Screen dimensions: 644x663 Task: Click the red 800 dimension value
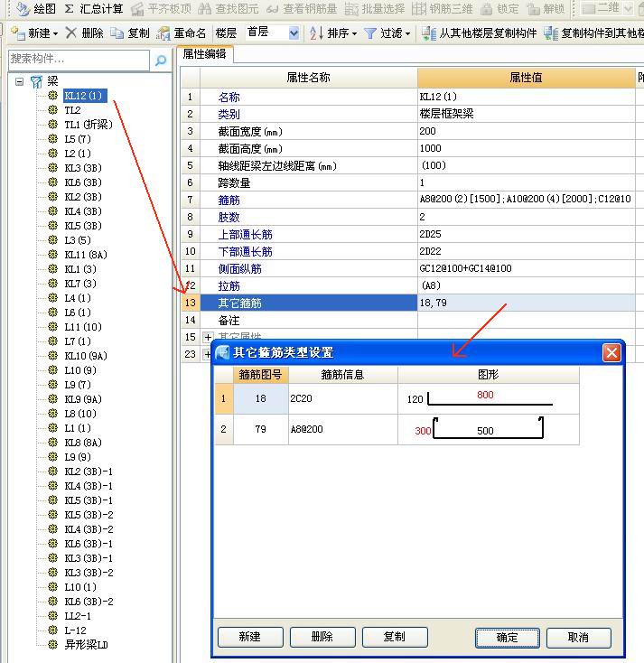tap(485, 395)
